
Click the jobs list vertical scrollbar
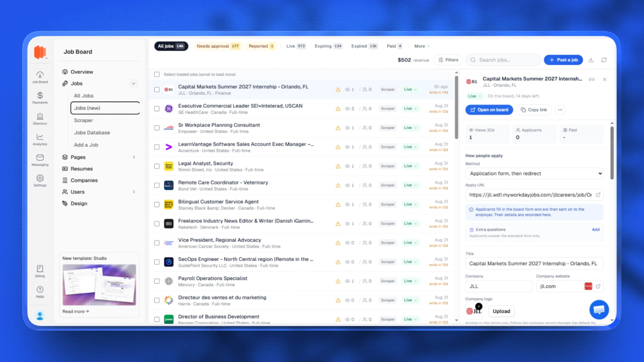456,107
